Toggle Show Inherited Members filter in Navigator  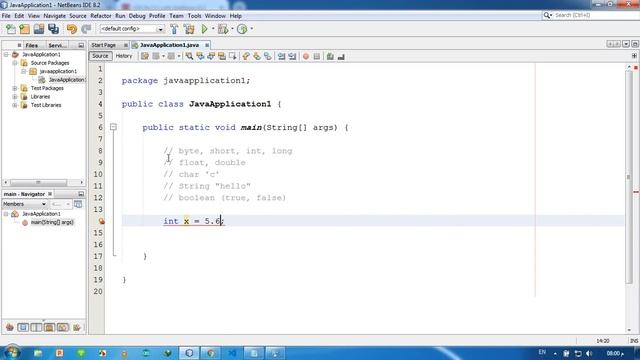click(10, 327)
